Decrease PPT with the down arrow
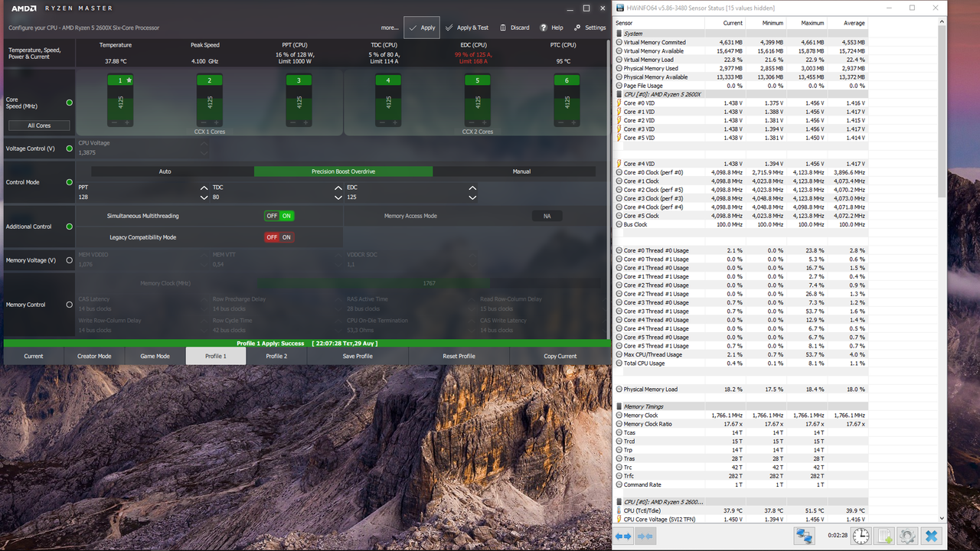980x551 pixels. 204,197
